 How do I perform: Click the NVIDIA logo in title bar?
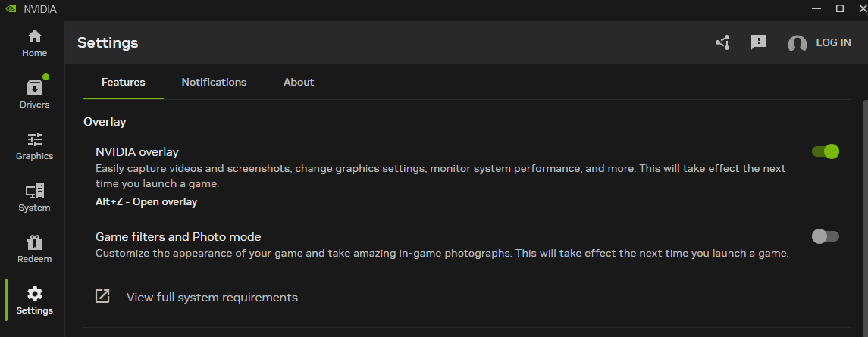tap(11, 9)
